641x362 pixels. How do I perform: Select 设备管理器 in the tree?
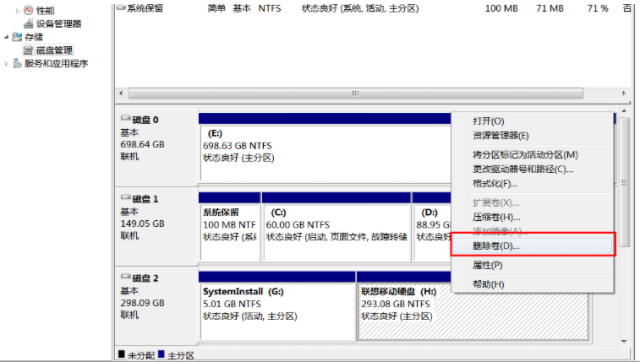pos(58,24)
